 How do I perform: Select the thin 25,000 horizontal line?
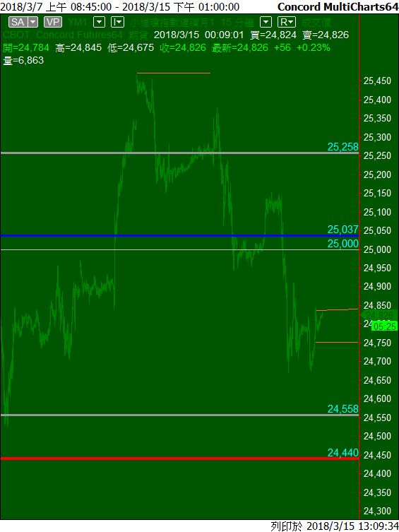[179, 249]
